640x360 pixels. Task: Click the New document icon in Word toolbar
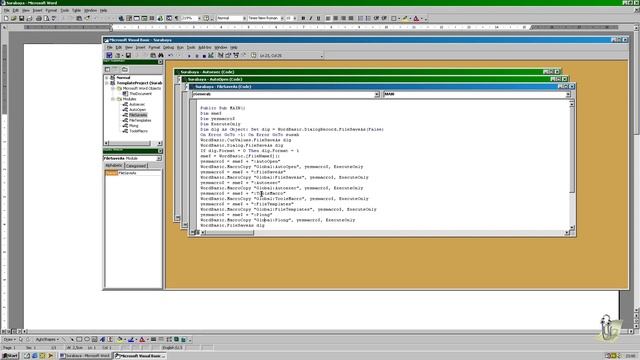click(x=6, y=18)
